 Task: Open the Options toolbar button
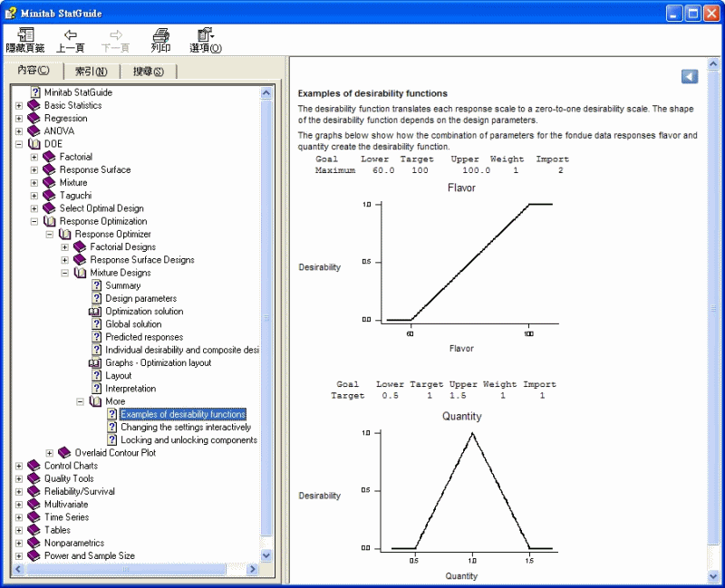click(206, 40)
